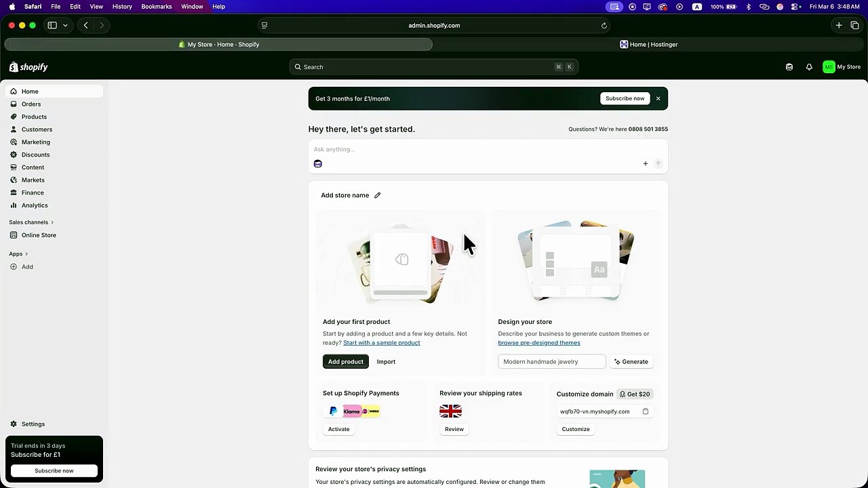Click send arrow in Ask box

[658, 163]
